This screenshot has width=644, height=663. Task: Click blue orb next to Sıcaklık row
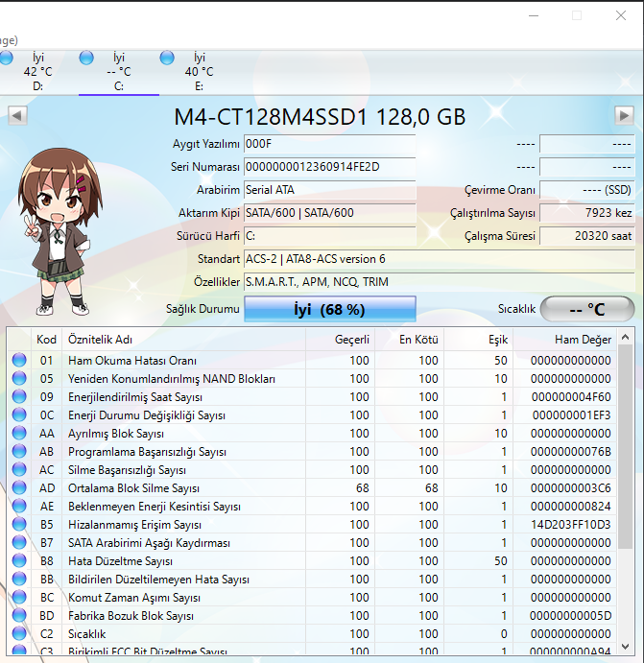click(x=19, y=634)
